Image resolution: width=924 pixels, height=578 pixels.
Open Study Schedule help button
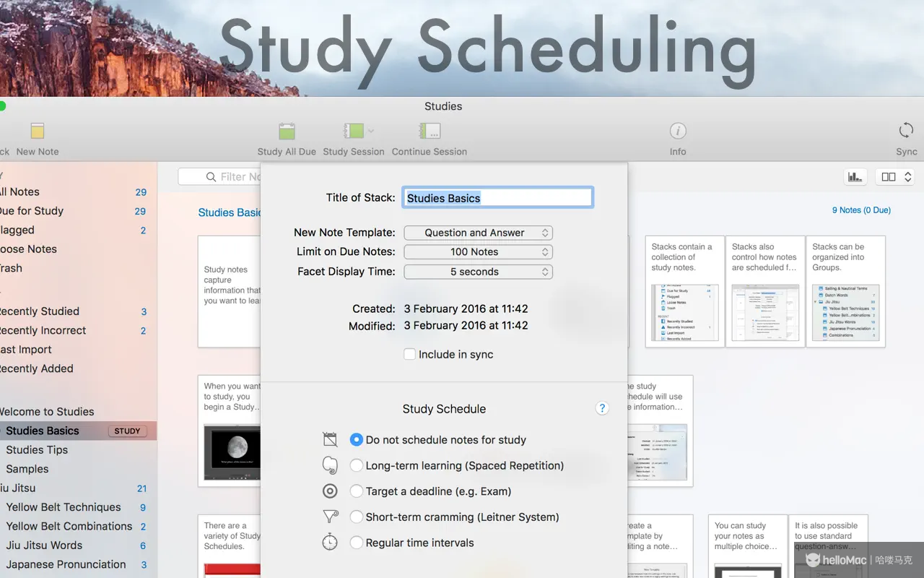coord(602,408)
